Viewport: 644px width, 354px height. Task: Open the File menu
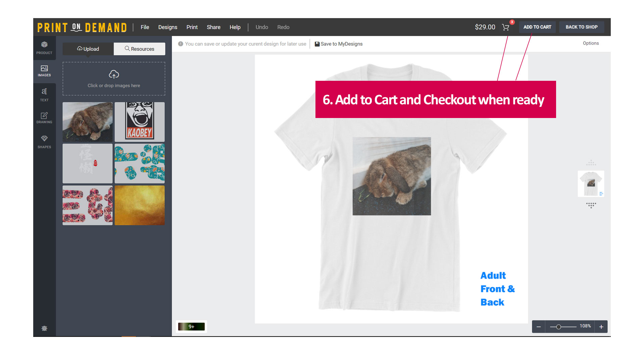click(145, 27)
